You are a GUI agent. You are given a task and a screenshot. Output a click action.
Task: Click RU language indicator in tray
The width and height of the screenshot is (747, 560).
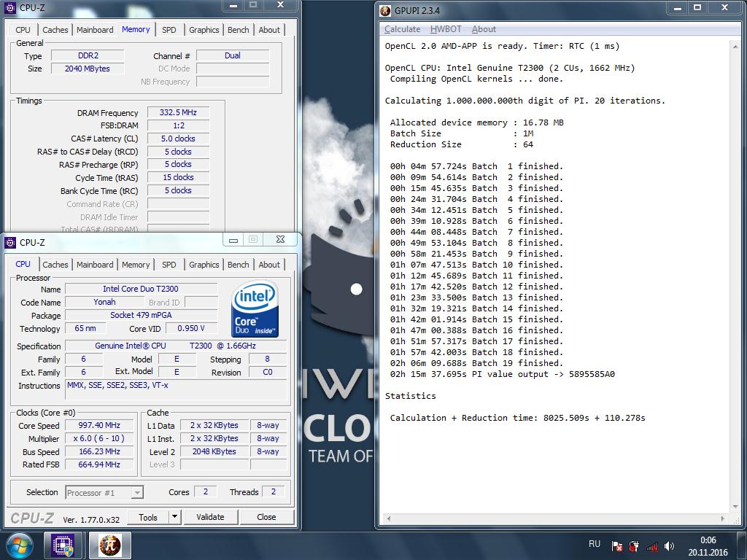(x=594, y=544)
